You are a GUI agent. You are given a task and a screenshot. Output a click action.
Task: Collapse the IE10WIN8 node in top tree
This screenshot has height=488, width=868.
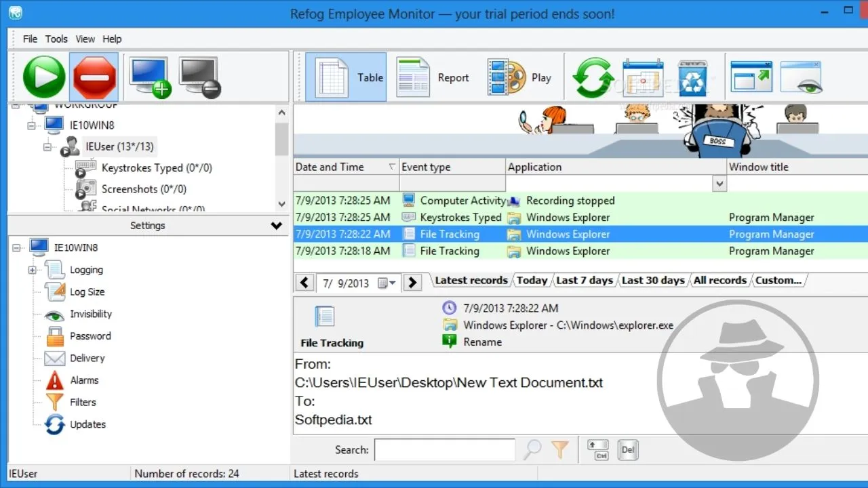(x=31, y=125)
